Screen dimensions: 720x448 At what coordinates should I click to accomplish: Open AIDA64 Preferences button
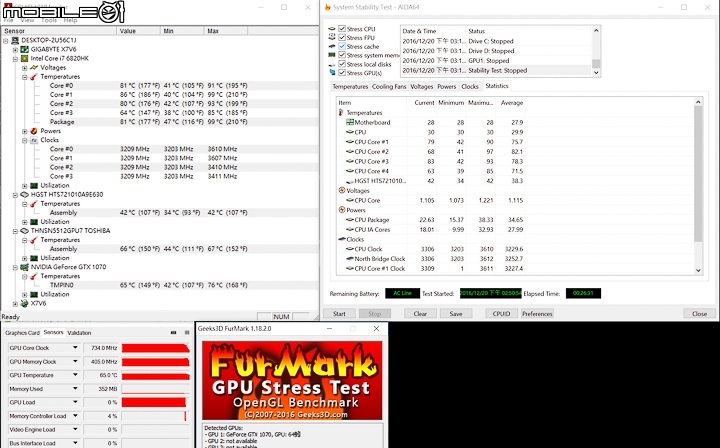click(537, 314)
